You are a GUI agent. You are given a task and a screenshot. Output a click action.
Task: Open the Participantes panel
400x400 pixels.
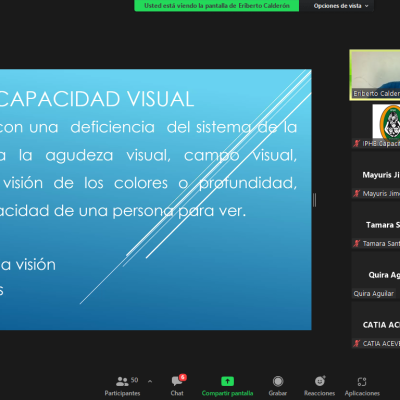(x=122, y=386)
